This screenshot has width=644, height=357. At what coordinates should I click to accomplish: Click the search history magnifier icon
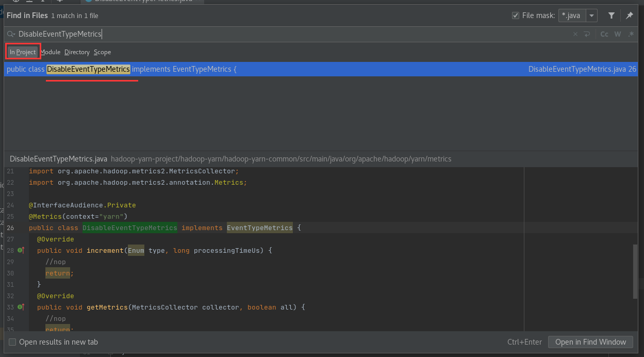(x=11, y=34)
